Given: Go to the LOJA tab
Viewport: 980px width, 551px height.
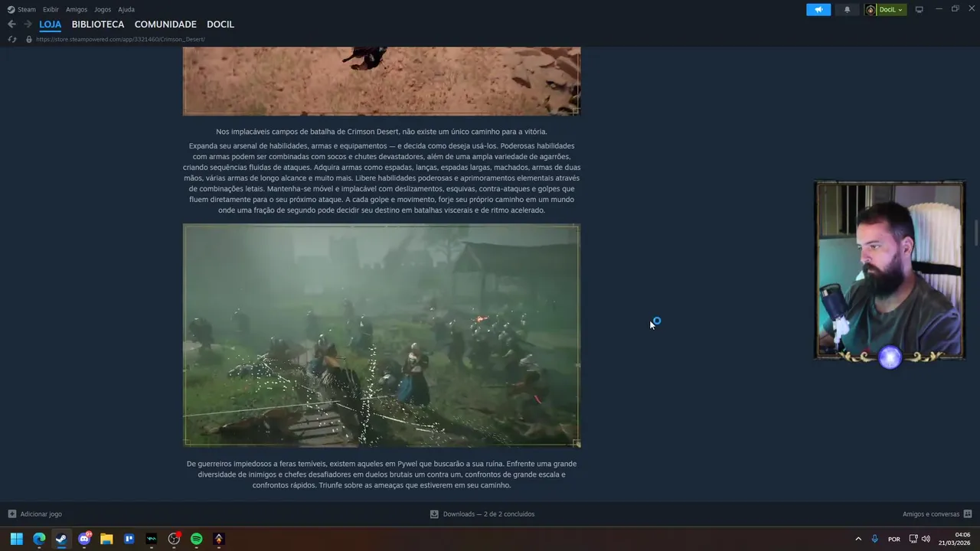Looking at the screenshot, I should 51,24.
